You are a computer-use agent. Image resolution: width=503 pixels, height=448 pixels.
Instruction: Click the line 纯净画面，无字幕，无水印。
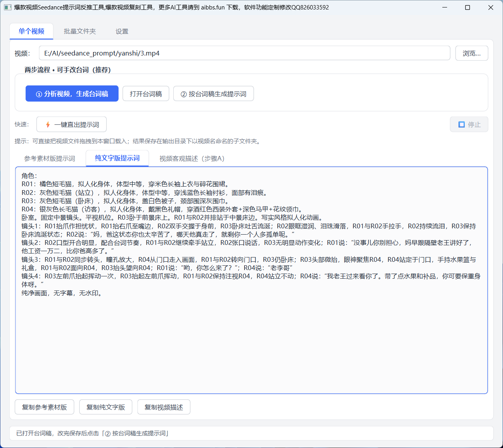click(62, 293)
